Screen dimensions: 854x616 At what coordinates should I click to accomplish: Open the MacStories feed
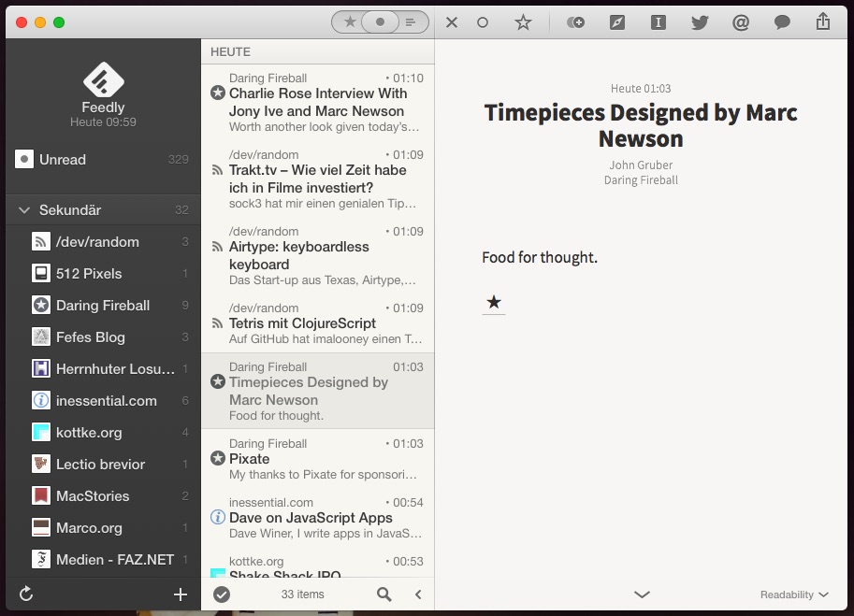click(103, 496)
